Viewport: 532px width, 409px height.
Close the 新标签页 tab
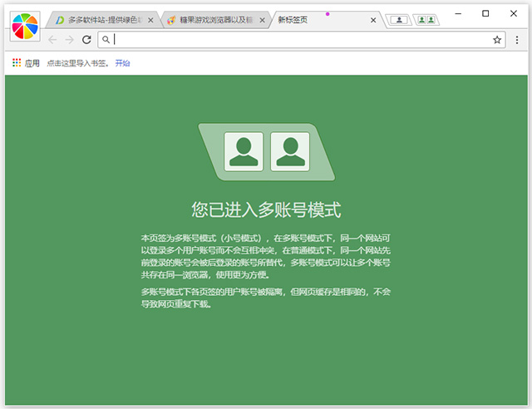click(x=373, y=20)
